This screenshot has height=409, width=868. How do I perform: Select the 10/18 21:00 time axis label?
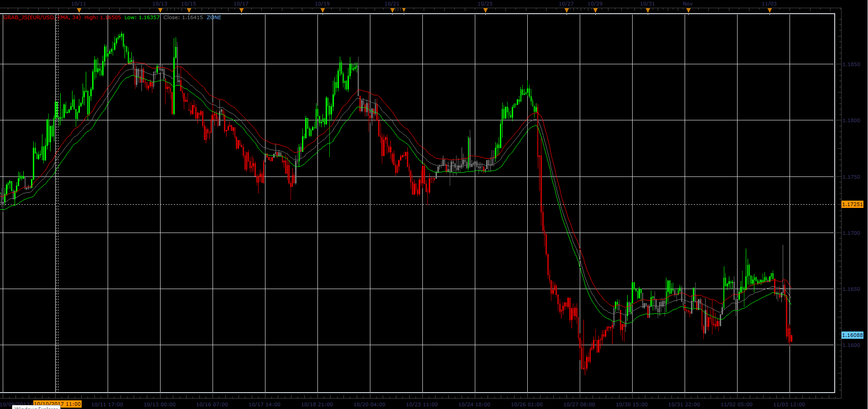[317, 404]
